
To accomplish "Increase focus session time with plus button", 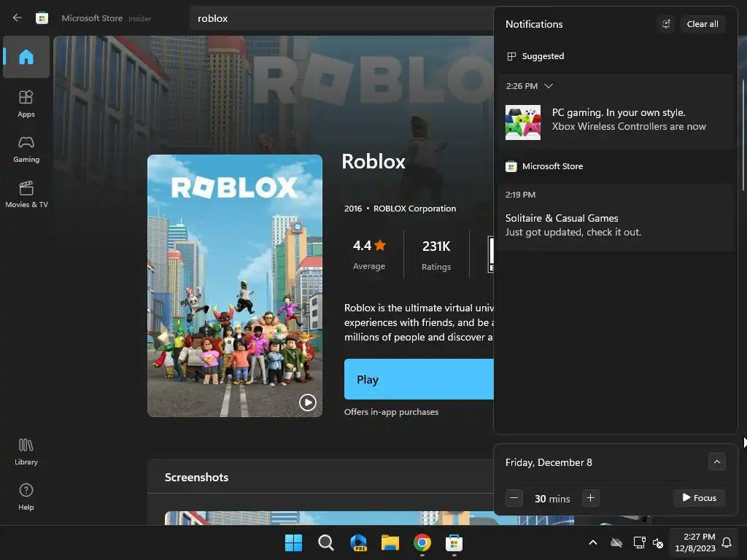I will point(590,498).
